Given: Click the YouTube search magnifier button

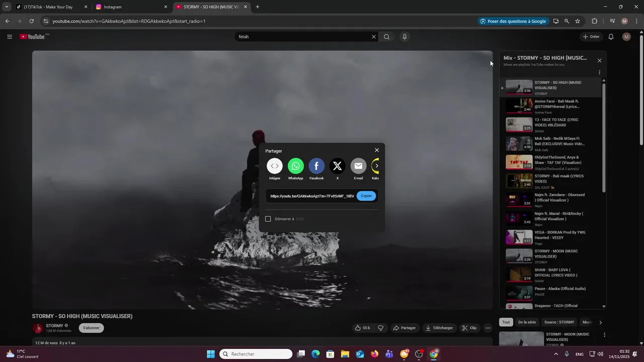Looking at the screenshot, I should pos(386,37).
